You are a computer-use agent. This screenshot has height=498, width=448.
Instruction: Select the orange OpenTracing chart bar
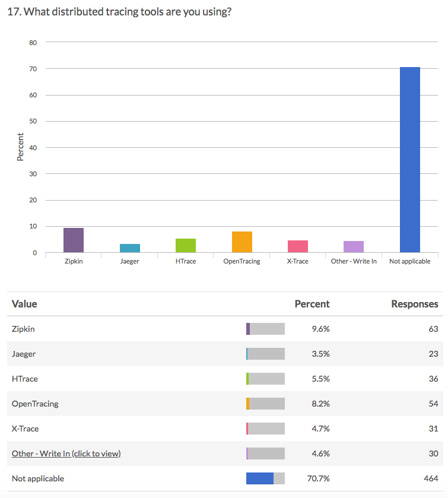click(x=242, y=242)
